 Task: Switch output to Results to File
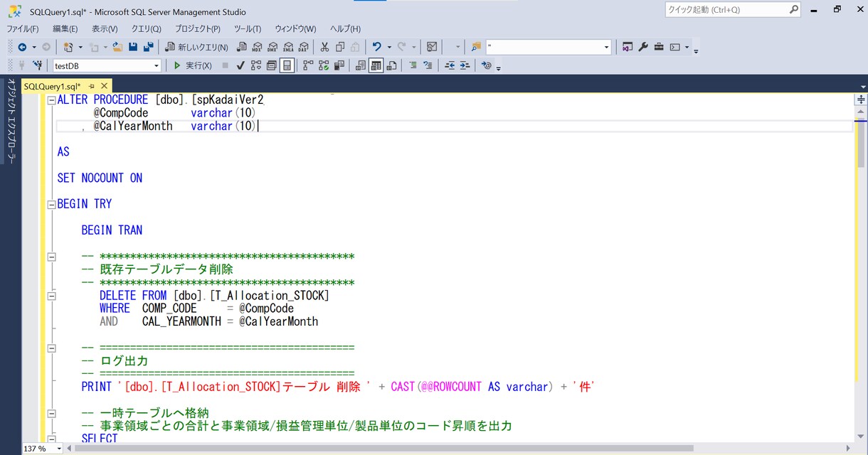click(391, 65)
